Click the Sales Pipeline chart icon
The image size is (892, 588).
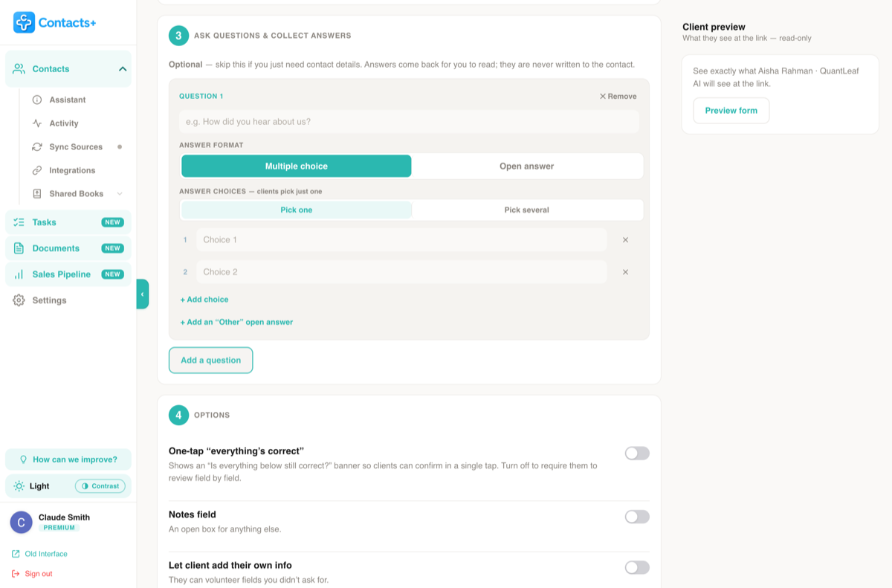tap(19, 274)
